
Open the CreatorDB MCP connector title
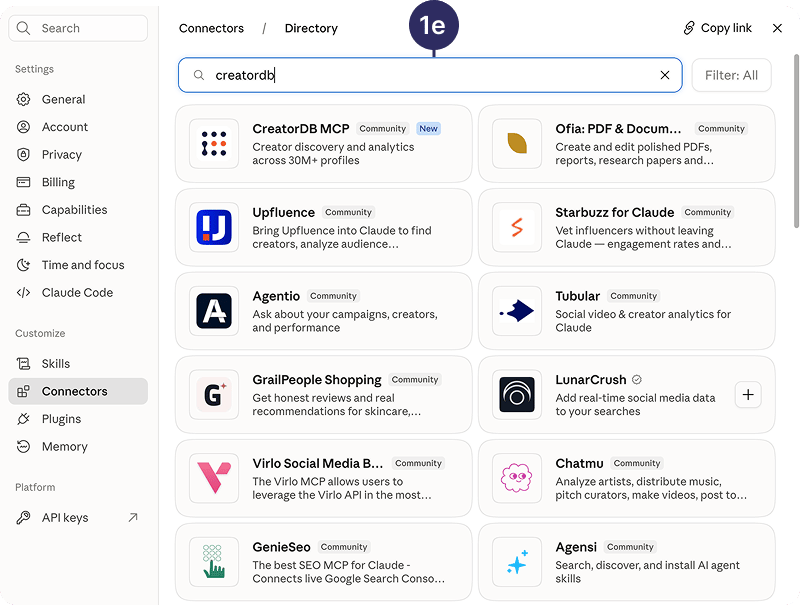pyautogui.click(x=301, y=129)
